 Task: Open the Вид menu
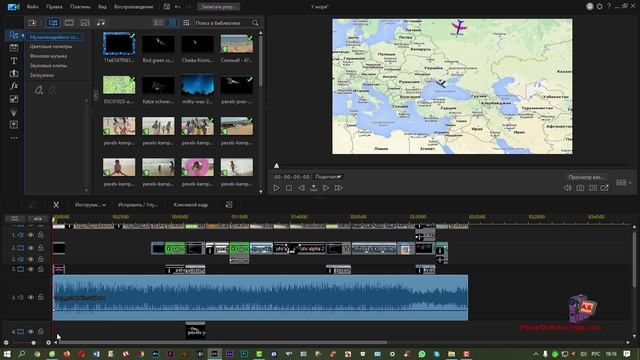[102, 7]
